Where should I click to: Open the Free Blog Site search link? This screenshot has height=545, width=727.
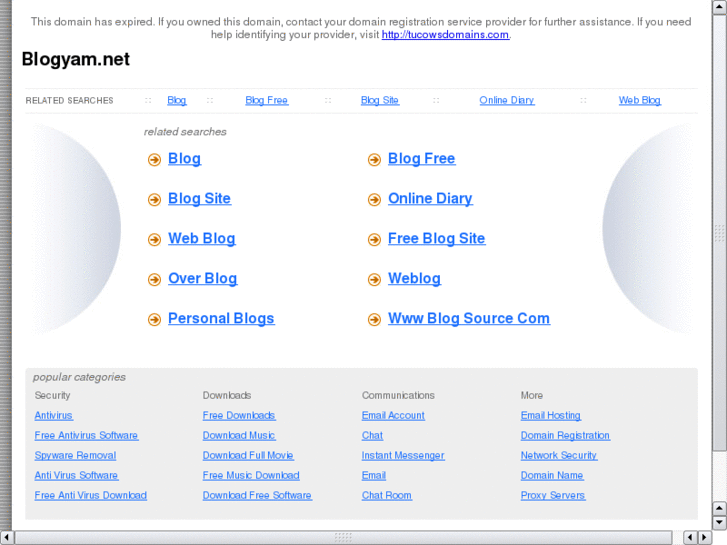pyautogui.click(x=436, y=239)
